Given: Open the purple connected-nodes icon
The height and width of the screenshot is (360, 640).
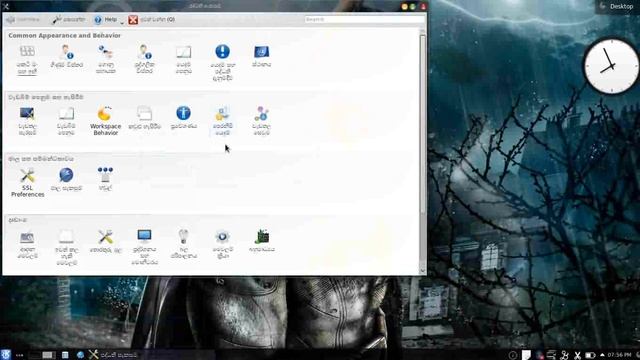Looking at the screenshot, I should [x=261, y=121].
